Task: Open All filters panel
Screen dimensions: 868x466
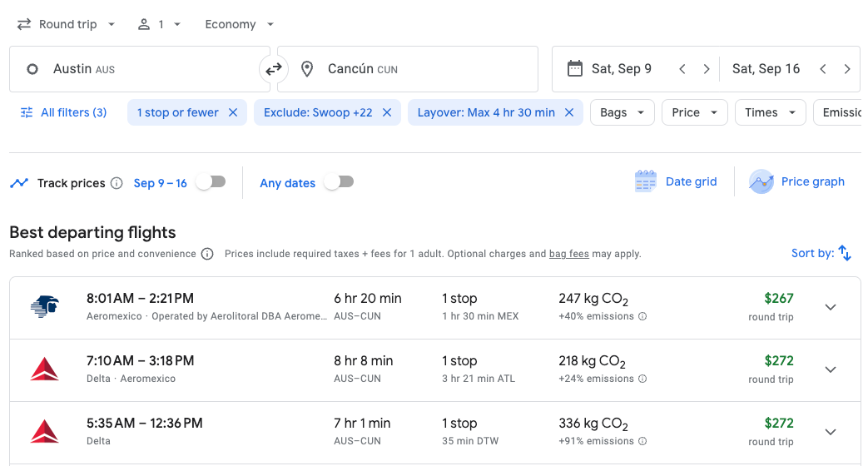Action: pos(64,112)
